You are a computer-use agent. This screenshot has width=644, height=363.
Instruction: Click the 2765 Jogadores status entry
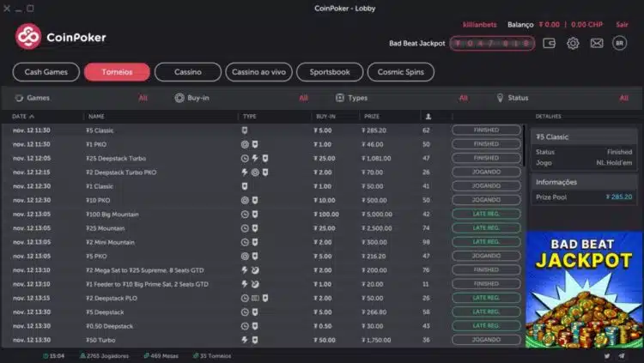104,356
